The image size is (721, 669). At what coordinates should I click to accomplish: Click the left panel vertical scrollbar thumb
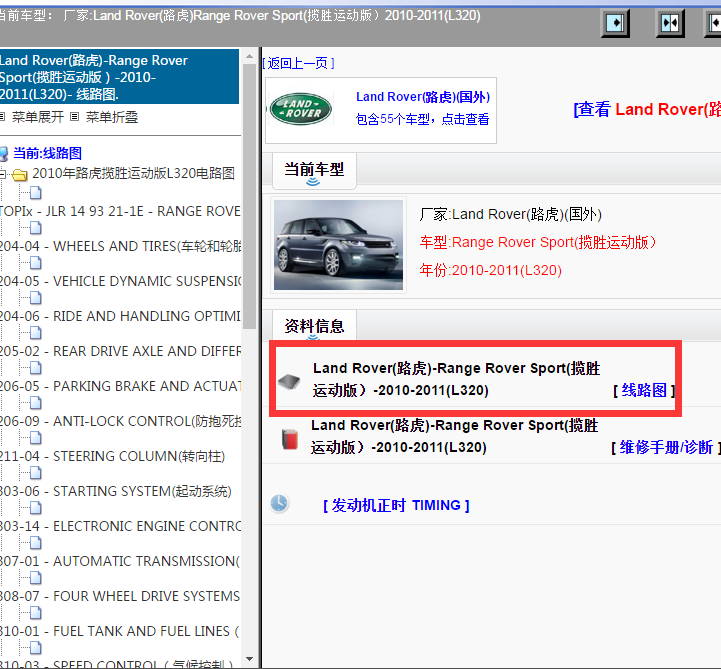[250, 197]
